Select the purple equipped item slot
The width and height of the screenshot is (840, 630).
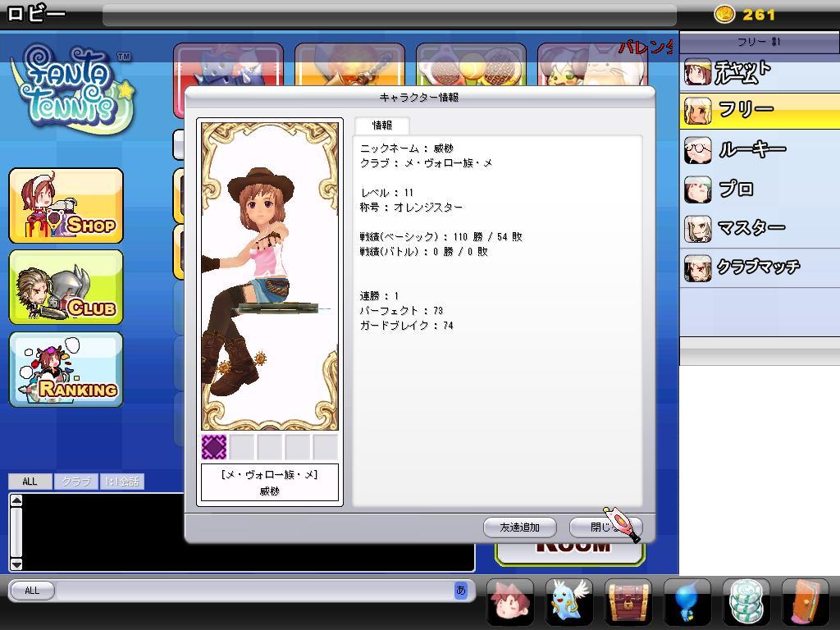tap(214, 447)
